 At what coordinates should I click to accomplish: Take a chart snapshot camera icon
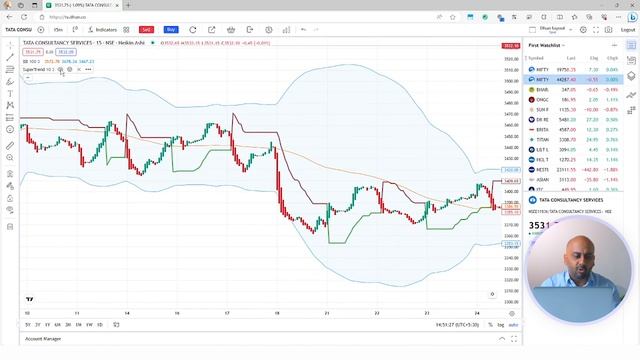click(x=609, y=30)
